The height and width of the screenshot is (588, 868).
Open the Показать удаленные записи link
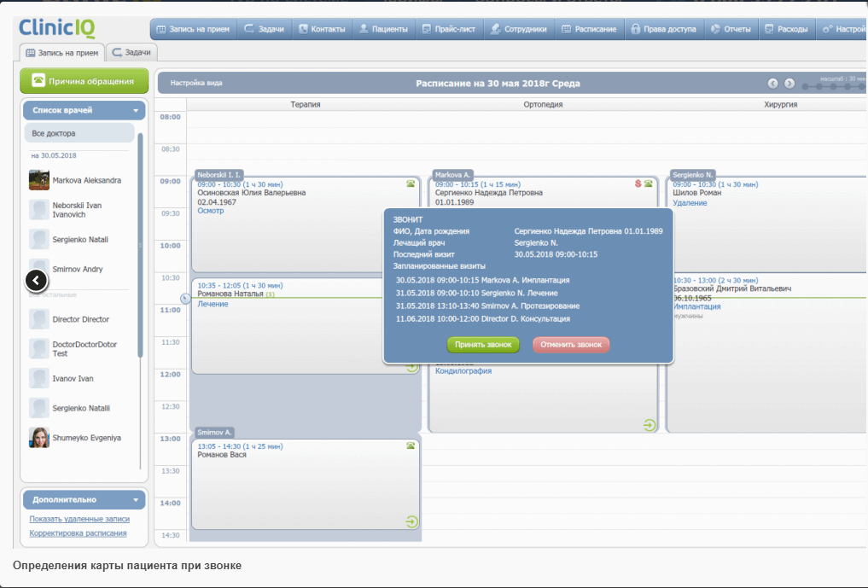[x=79, y=519]
